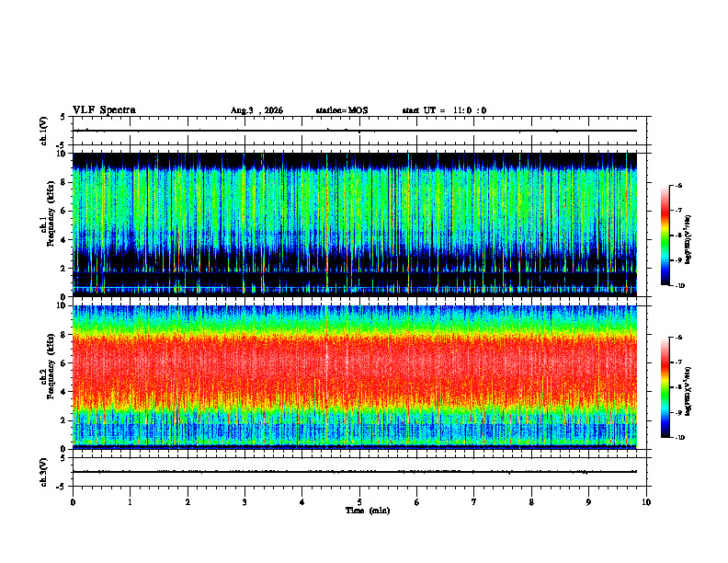Click the time axis tick label "3"
This screenshot has width=728, height=563.
point(245,502)
